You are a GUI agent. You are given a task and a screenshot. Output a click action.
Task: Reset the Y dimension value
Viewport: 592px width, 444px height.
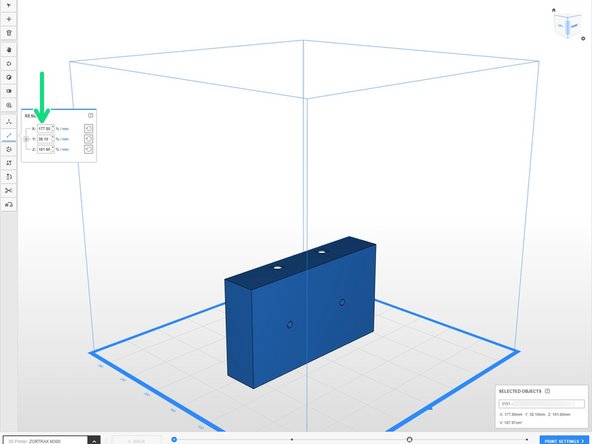click(x=88, y=139)
